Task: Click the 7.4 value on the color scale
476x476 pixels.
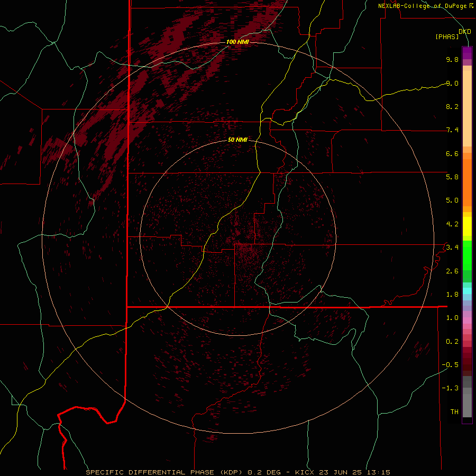Action: tap(452, 130)
